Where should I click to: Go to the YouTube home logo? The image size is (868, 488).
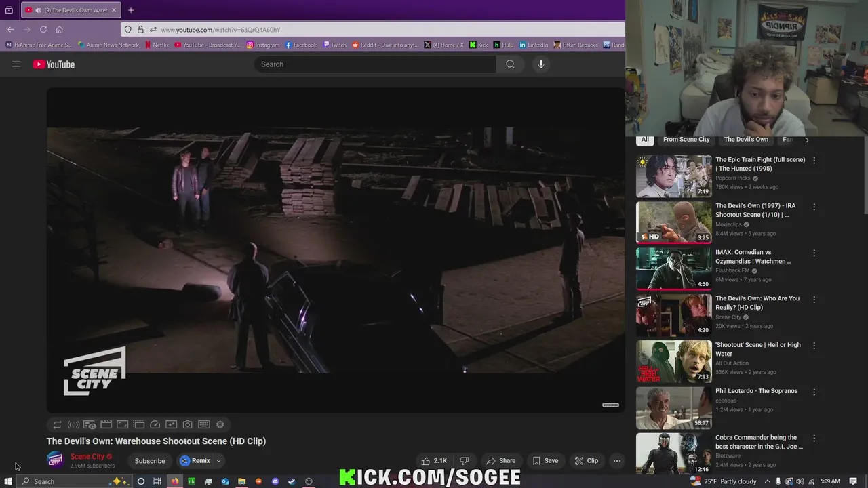(x=54, y=64)
